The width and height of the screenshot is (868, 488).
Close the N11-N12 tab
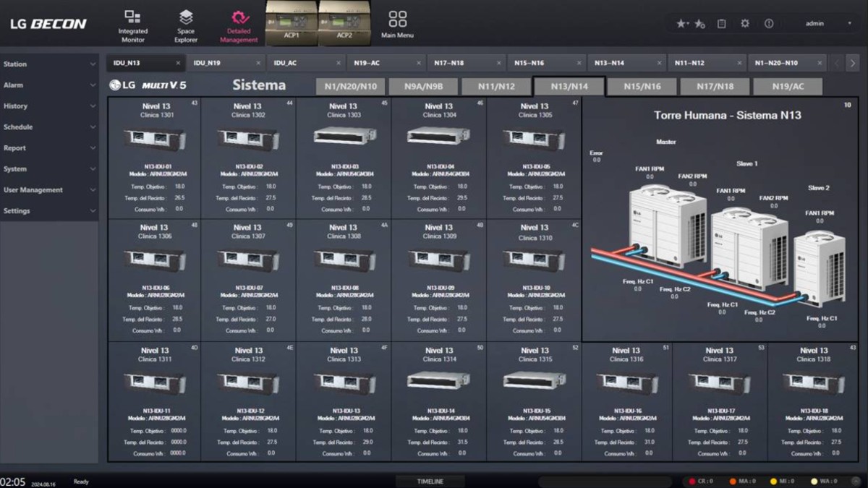tap(738, 63)
